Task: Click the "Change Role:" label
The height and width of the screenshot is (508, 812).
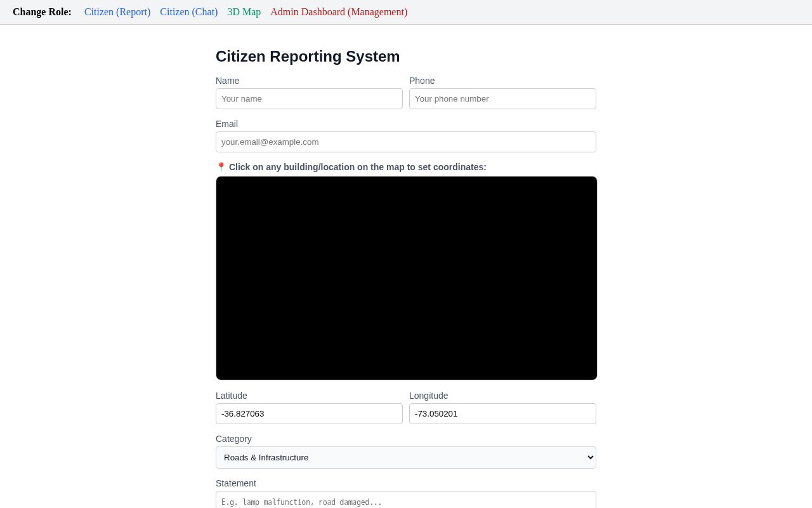Action: [42, 12]
